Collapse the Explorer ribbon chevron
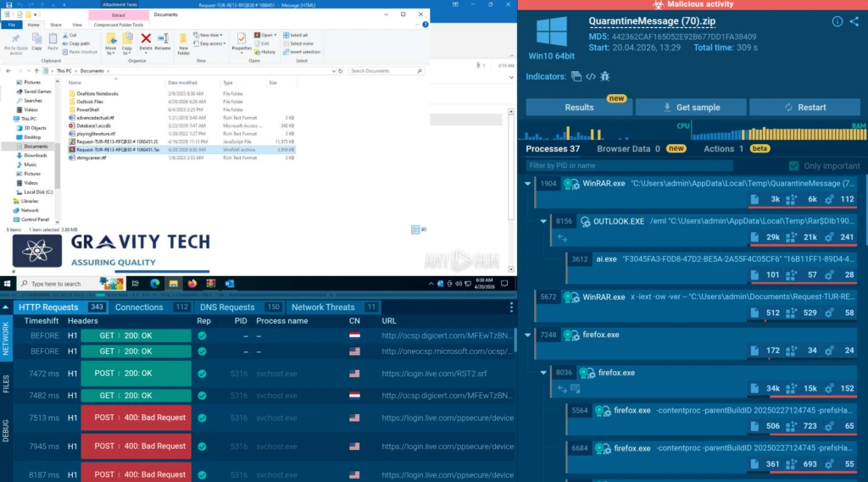The width and height of the screenshot is (868, 482). click(x=417, y=25)
